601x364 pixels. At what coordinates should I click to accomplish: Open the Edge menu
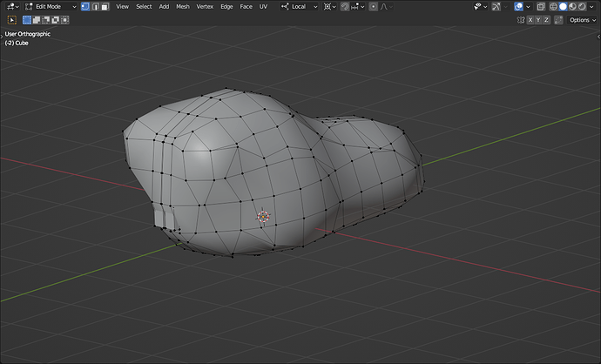click(226, 6)
